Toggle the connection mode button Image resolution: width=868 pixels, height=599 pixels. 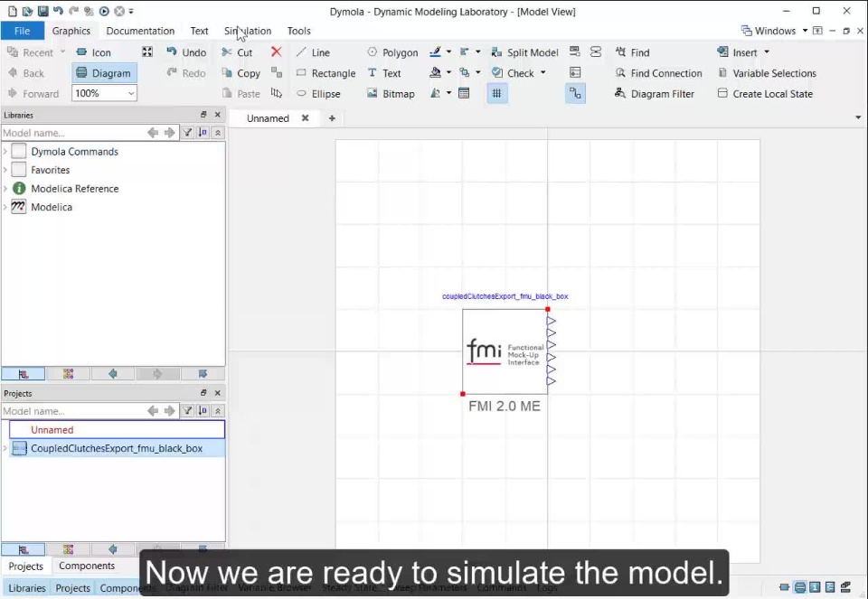575,93
